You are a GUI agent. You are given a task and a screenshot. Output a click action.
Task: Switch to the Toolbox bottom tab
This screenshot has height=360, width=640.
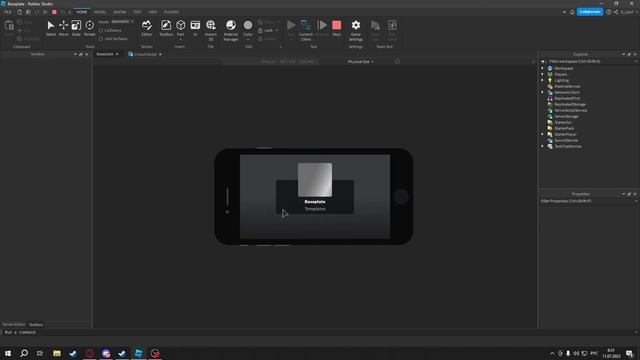click(x=36, y=324)
